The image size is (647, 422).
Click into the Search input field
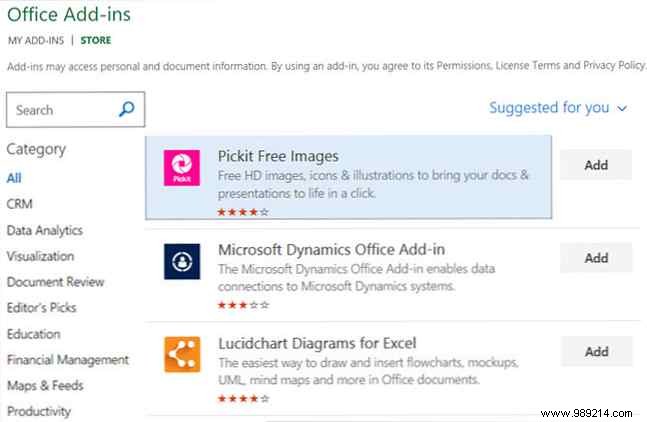[x=76, y=110]
